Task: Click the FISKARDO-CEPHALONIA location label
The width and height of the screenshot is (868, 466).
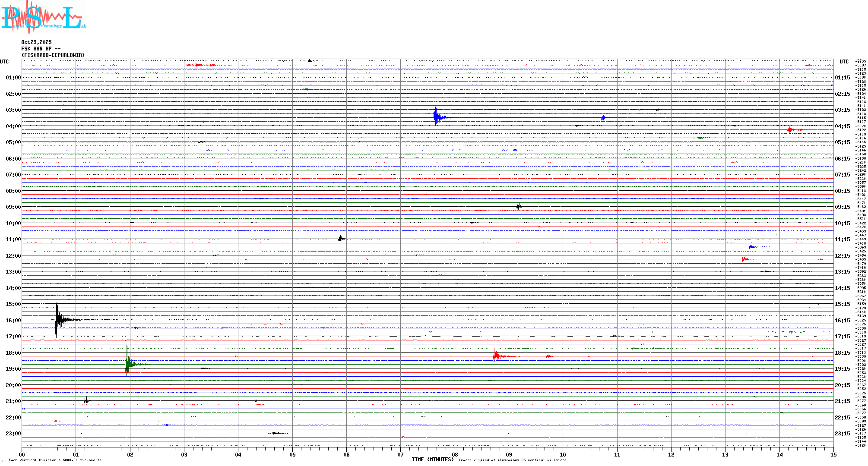Action: coord(53,55)
